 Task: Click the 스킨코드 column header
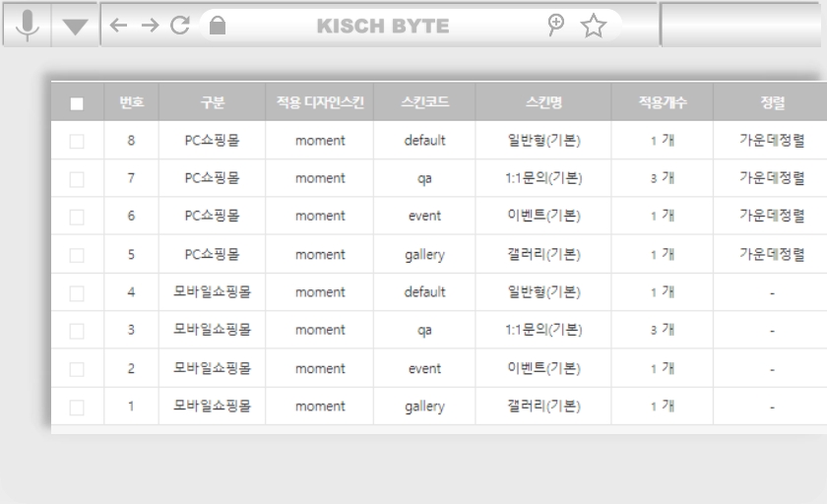click(x=424, y=101)
